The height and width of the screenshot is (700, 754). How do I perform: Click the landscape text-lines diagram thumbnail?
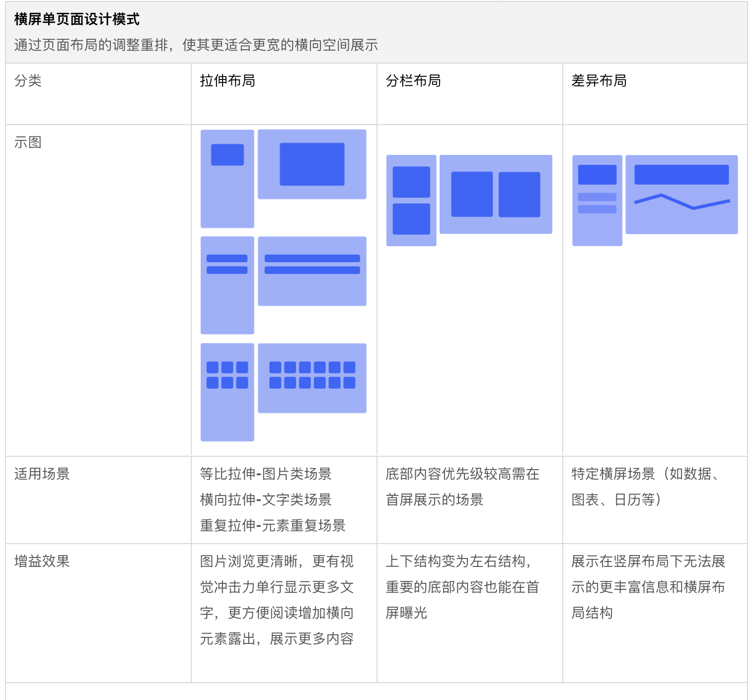click(312, 271)
